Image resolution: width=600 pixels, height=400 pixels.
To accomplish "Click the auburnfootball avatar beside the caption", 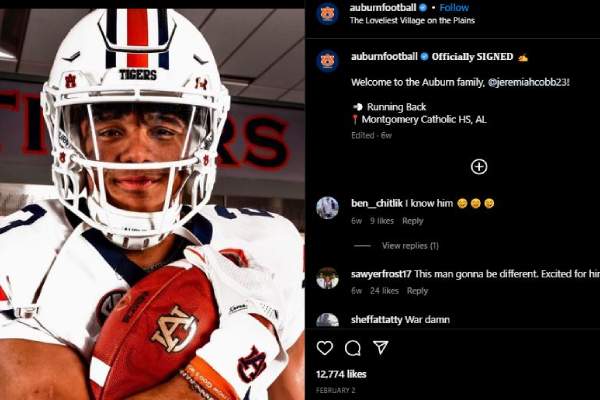I will click(327, 60).
